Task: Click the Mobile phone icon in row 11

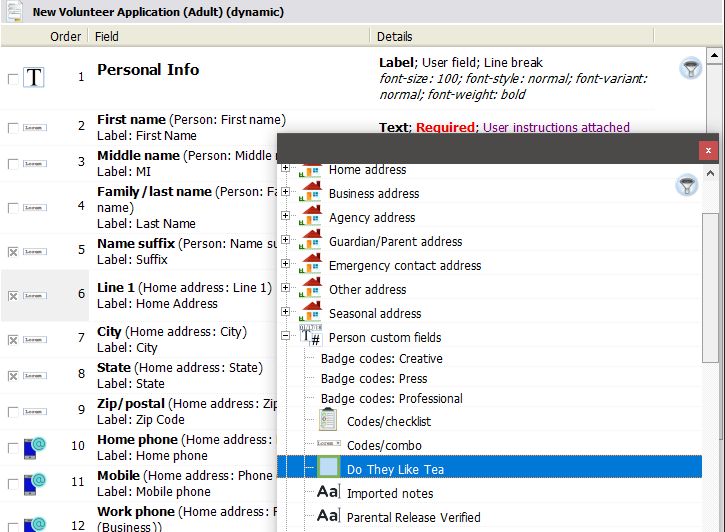Action: coord(35,484)
